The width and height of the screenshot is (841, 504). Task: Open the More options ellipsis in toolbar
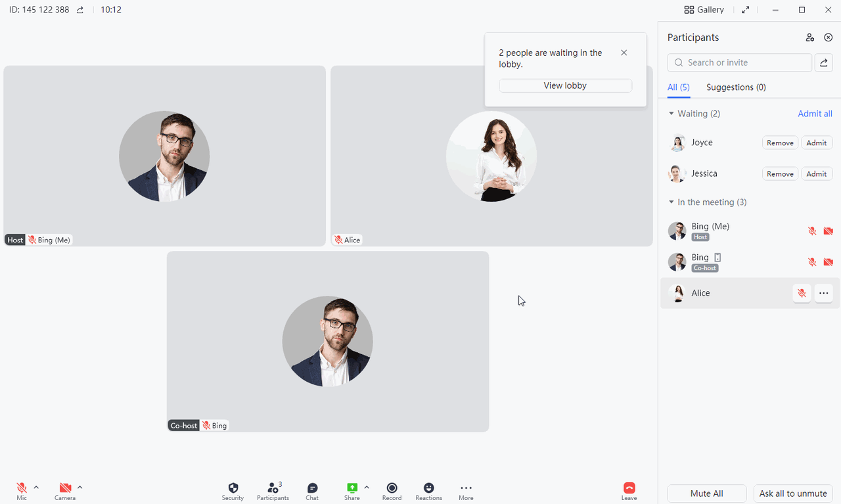(466, 488)
